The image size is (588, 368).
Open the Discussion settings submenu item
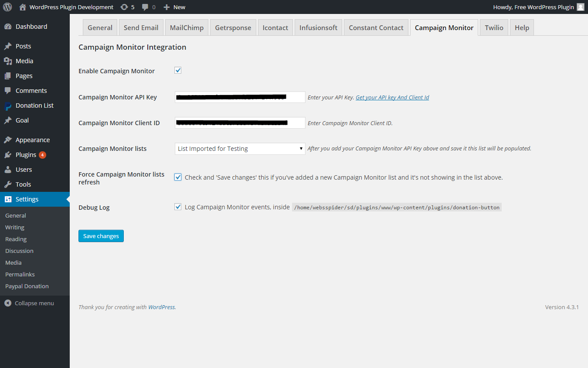click(19, 251)
